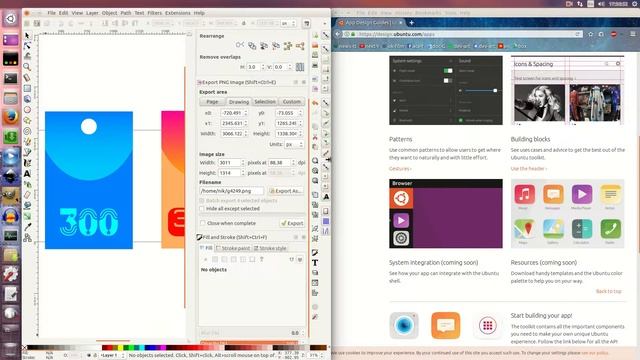This screenshot has width=640, height=360.
Task: Select the Calligraphy tool
Action: click(27, 163)
